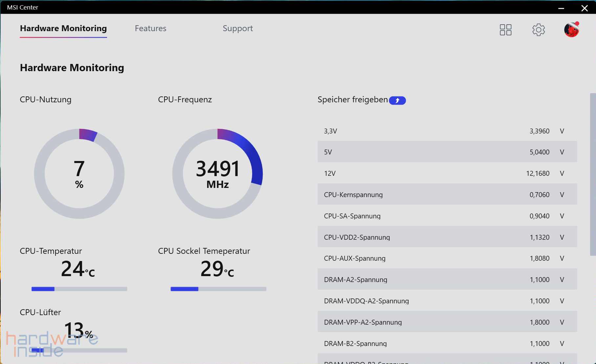Click the DRAM-VPP-A2-Spannung entry
Image resolution: width=596 pixels, height=364 pixels.
[x=447, y=322]
